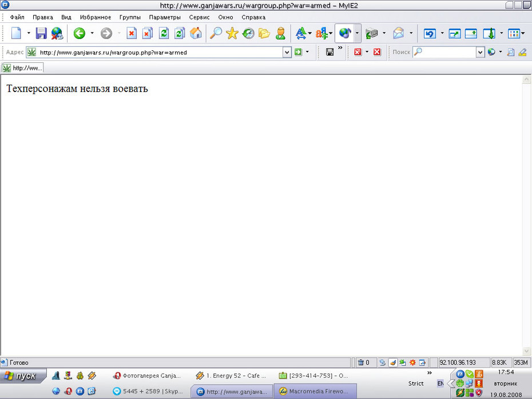Click in the Поиск search field
The width and height of the screenshot is (532, 399).
(x=444, y=52)
